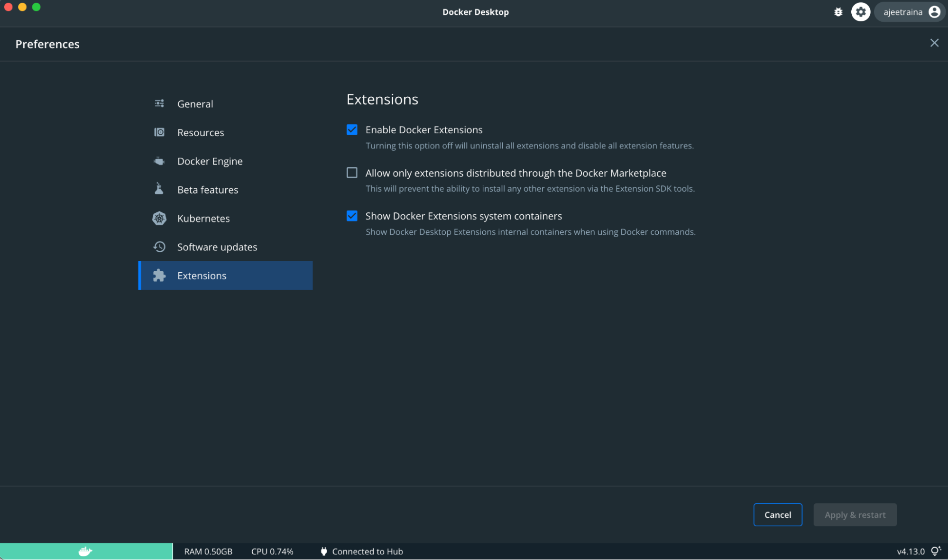The image size is (948, 560).
Task: Click the Docker Desktop settings gear icon
Action: pyautogui.click(x=861, y=11)
